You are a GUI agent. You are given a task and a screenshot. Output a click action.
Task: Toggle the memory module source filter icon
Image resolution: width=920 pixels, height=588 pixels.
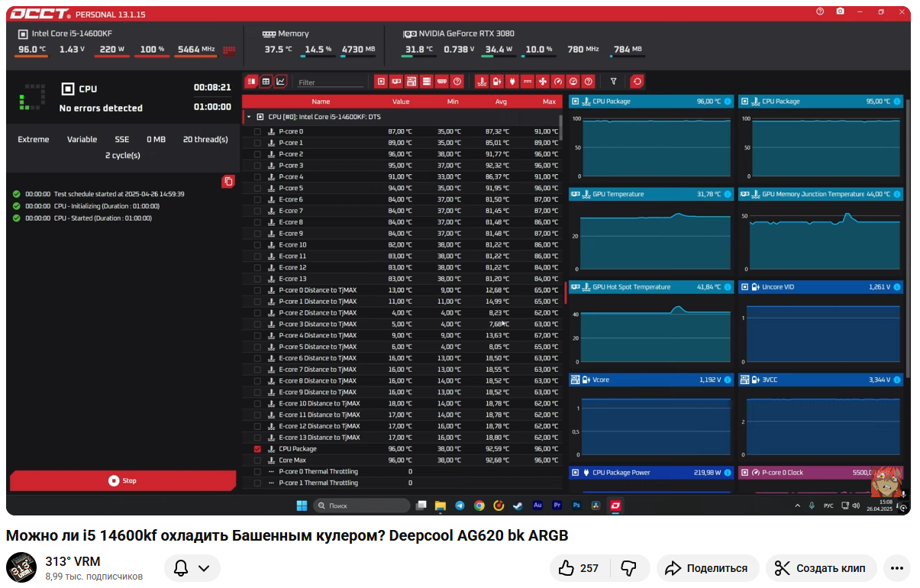coord(442,81)
